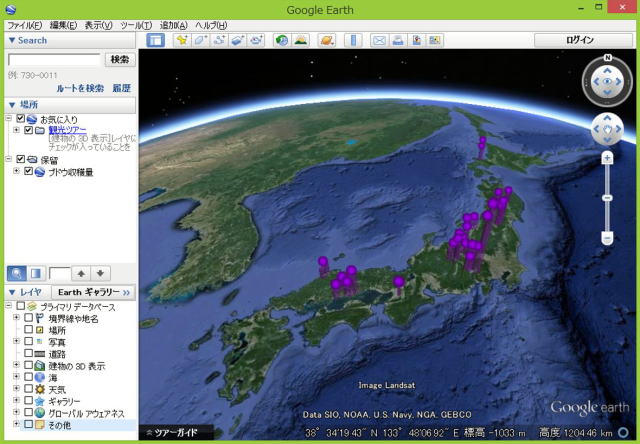Switch to sky or planets view icon
The width and height of the screenshot is (640, 444).
[x=327, y=40]
